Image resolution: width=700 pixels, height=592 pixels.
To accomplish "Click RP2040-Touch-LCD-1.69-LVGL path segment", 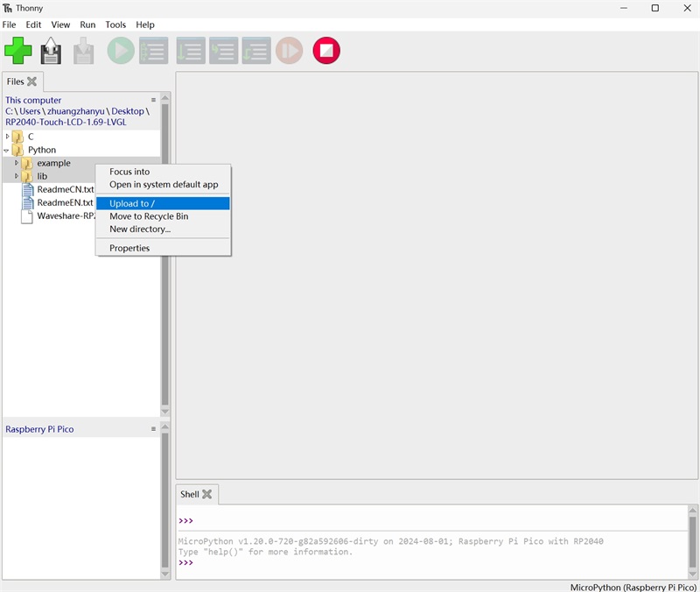I will tap(66, 122).
